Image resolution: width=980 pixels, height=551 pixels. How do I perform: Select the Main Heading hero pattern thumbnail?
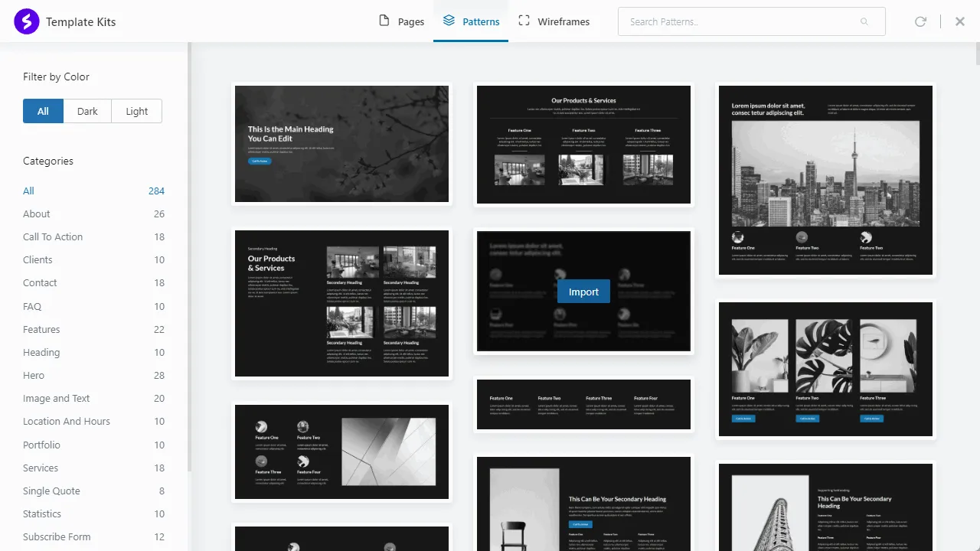pos(341,144)
